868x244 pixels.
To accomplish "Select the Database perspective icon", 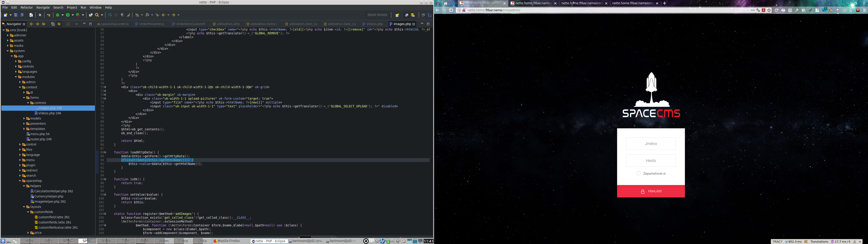I will click(413, 15).
